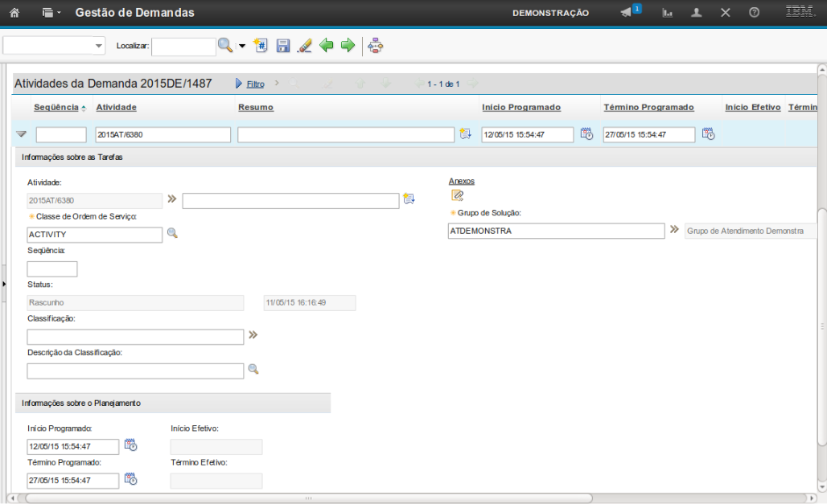Viewport: 827px width, 504px height.
Task: Collapse the activity row details triangle
Action: coord(22,134)
